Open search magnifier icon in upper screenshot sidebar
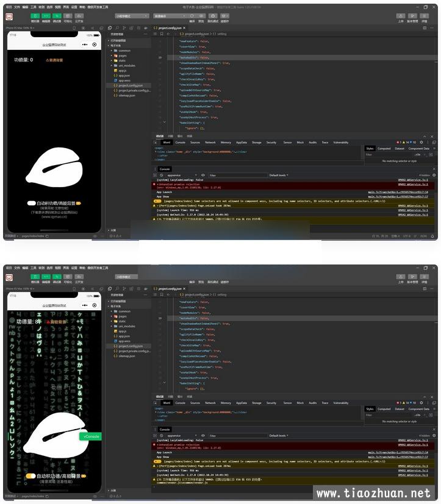 117,28
